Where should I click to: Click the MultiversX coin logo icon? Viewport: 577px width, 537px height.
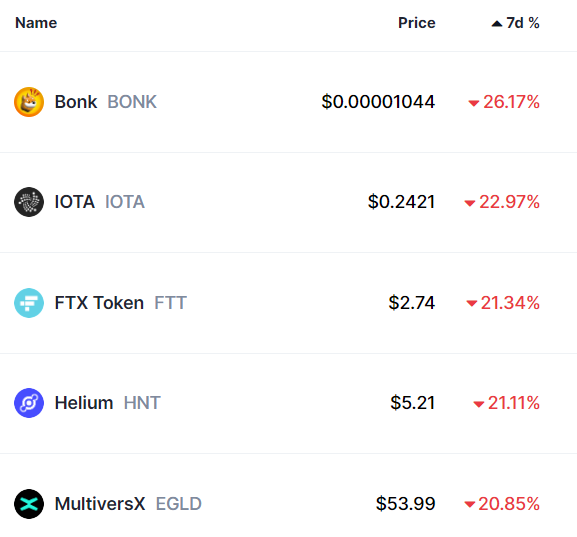pyautogui.click(x=29, y=504)
